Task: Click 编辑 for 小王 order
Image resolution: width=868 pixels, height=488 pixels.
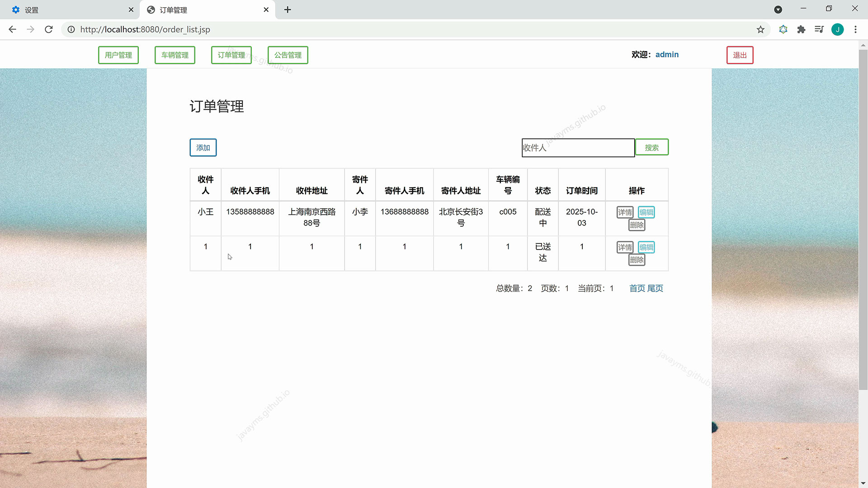Action: 646,212
